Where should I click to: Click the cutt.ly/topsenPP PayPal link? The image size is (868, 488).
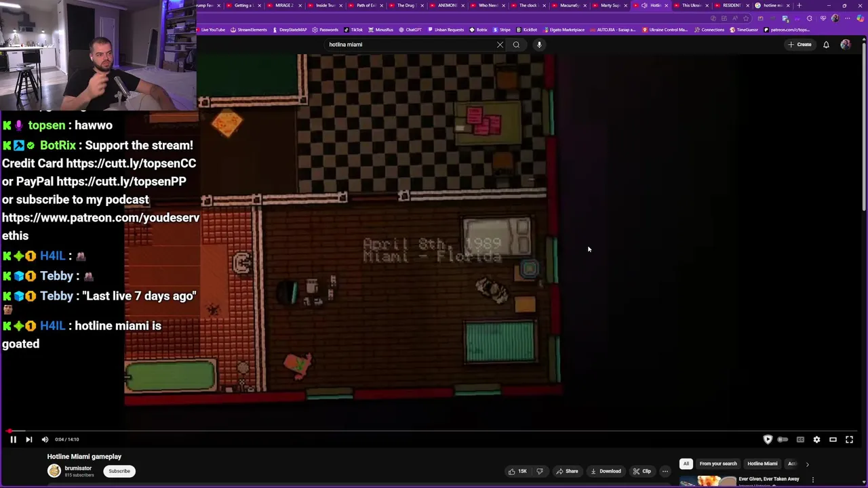[121, 182]
